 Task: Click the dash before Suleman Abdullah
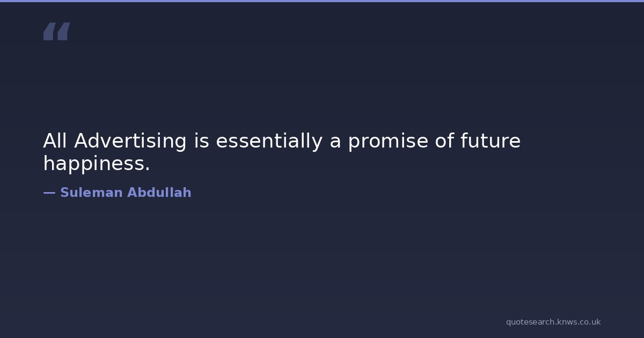[49, 193]
